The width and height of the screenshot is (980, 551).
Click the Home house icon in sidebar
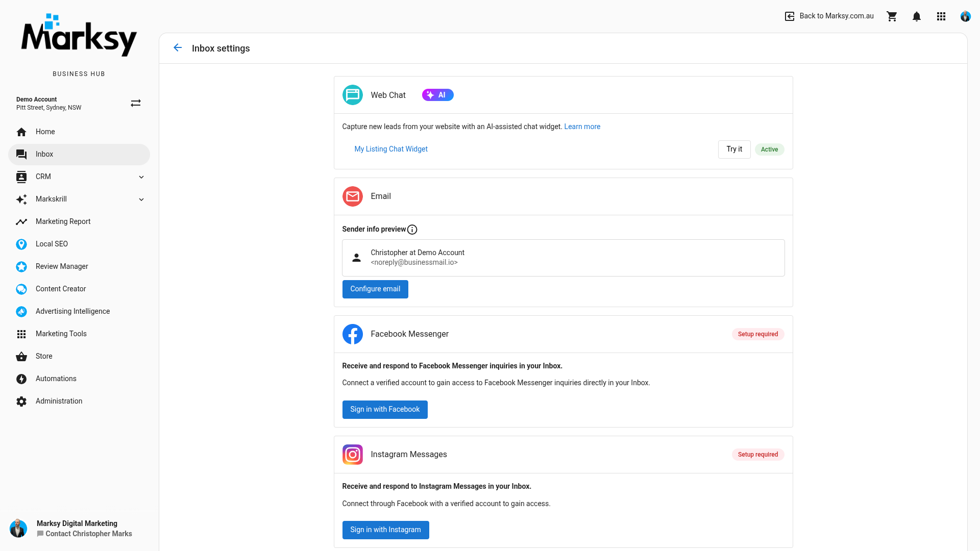click(21, 132)
